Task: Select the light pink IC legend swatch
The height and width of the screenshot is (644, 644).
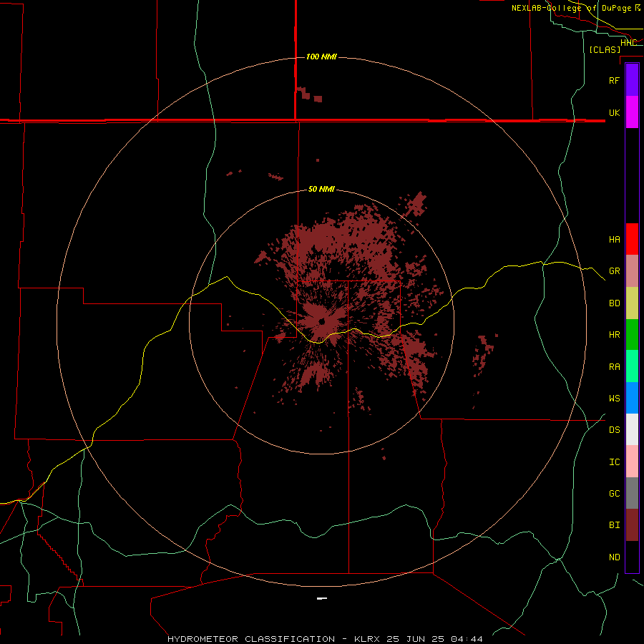Action: point(632,462)
